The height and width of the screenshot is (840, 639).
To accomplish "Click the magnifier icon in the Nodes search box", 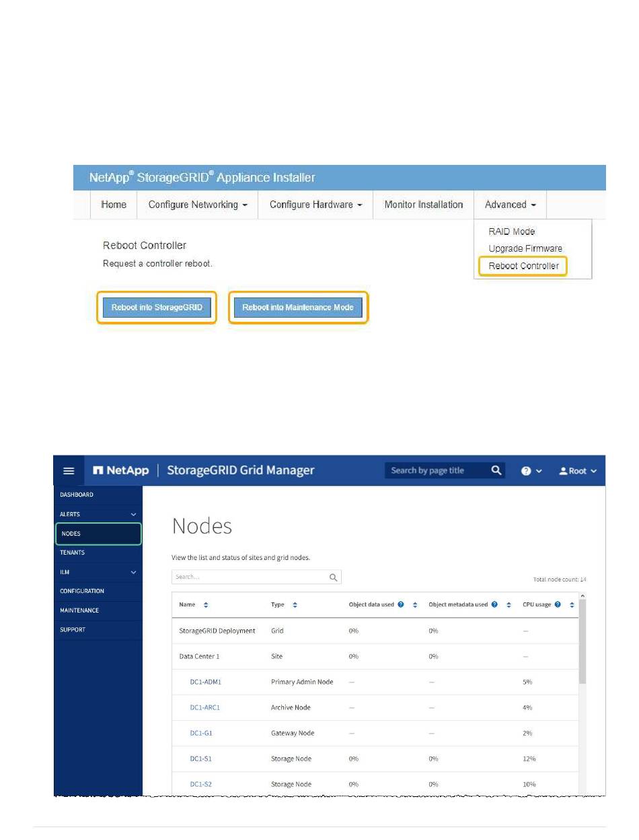I will 333,577.
